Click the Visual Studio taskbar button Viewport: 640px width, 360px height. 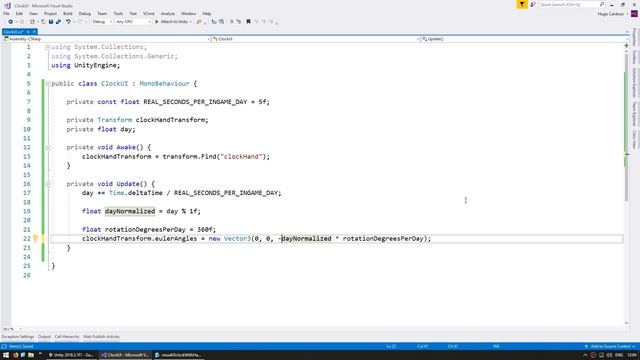124,355
